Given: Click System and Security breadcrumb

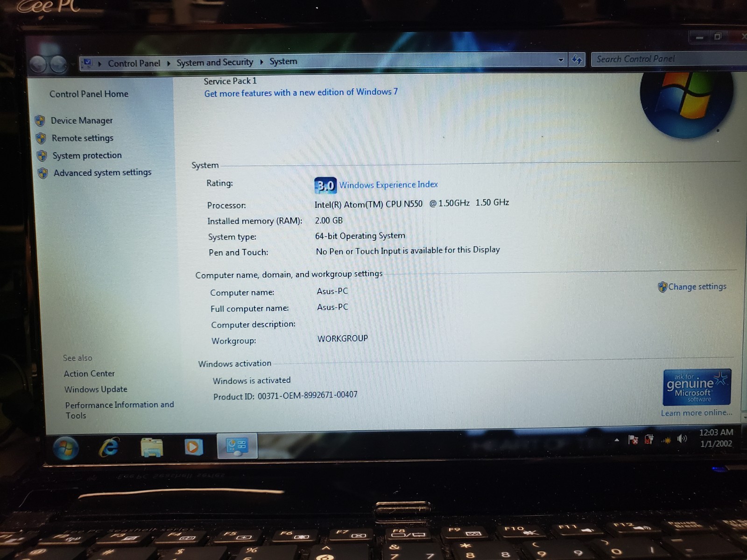Looking at the screenshot, I should [x=215, y=62].
